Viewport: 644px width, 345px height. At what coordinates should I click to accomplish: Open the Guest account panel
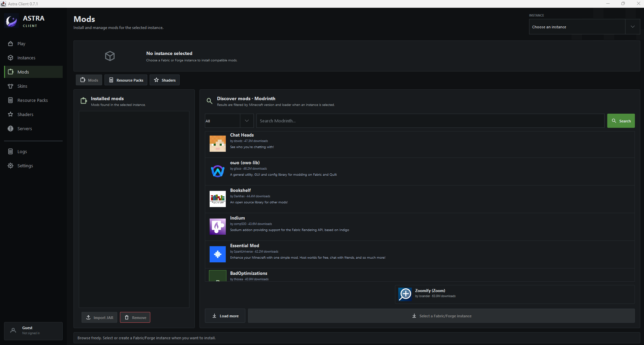33,331
